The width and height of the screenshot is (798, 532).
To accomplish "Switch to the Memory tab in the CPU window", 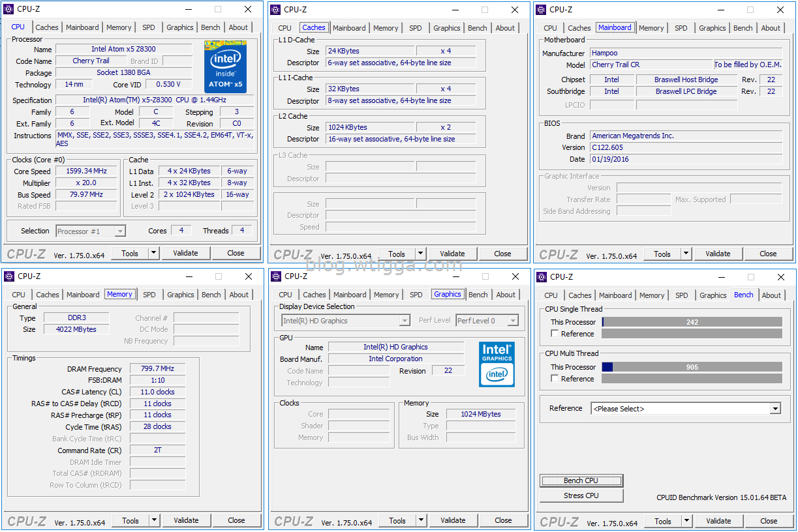I will pos(119,27).
